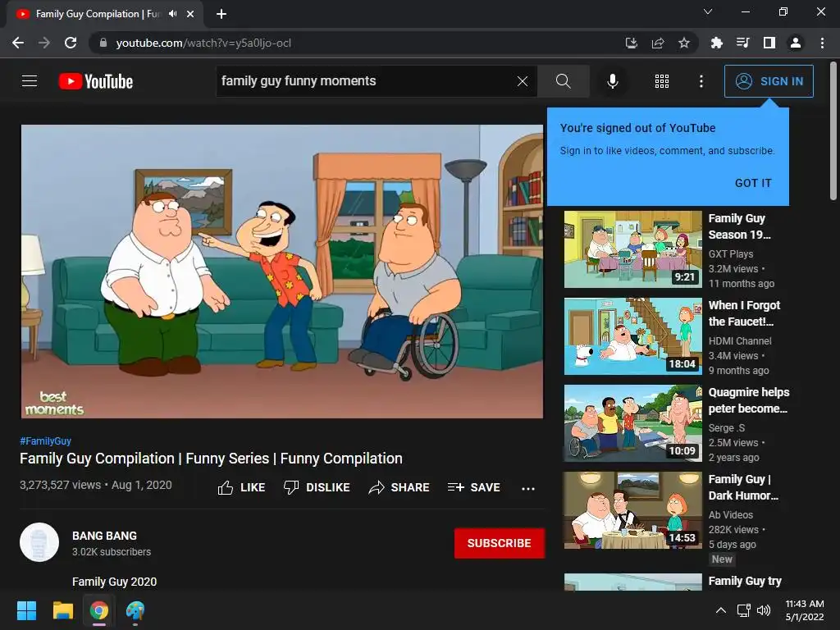Close the Family Guy Compilation tab

190,14
